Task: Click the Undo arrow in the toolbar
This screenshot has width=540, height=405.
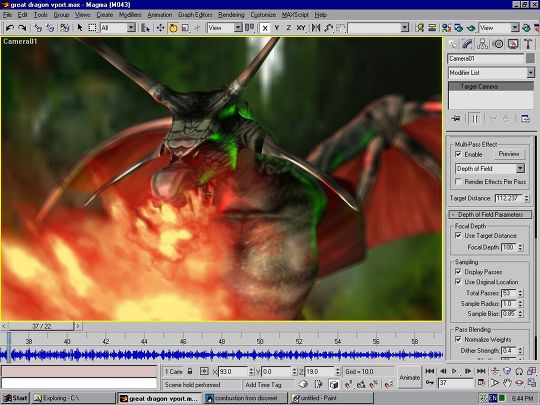Action: tap(10, 28)
